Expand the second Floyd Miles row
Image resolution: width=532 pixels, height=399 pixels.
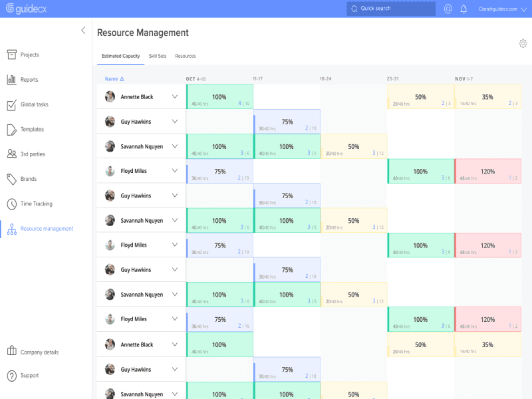pyautogui.click(x=175, y=245)
